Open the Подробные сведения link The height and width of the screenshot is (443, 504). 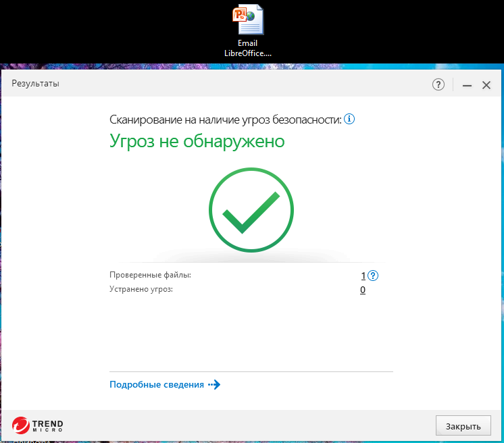(157, 384)
